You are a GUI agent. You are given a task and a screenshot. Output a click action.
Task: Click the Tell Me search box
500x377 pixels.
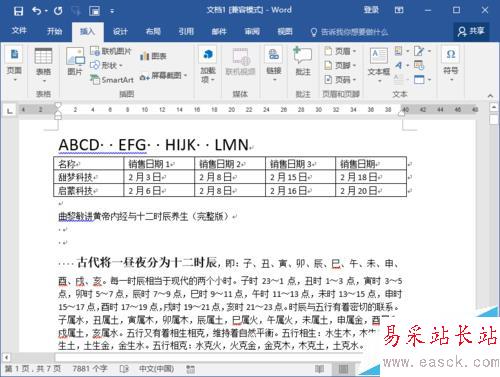click(x=349, y=32)
